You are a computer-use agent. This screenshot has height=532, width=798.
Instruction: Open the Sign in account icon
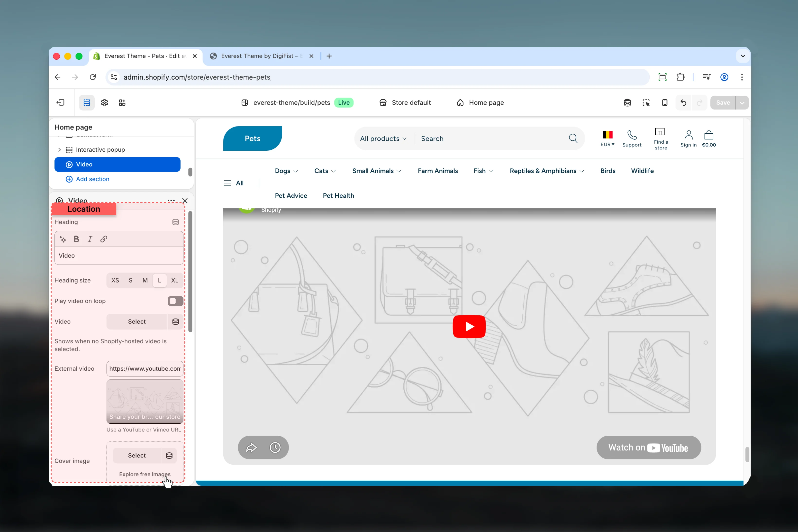689,138
